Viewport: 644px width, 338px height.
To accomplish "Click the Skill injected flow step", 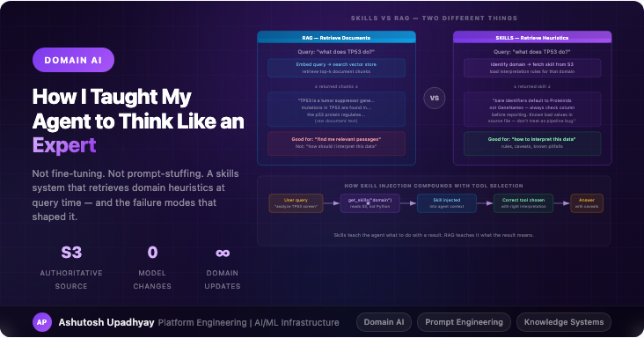I will tap(447, 203).
